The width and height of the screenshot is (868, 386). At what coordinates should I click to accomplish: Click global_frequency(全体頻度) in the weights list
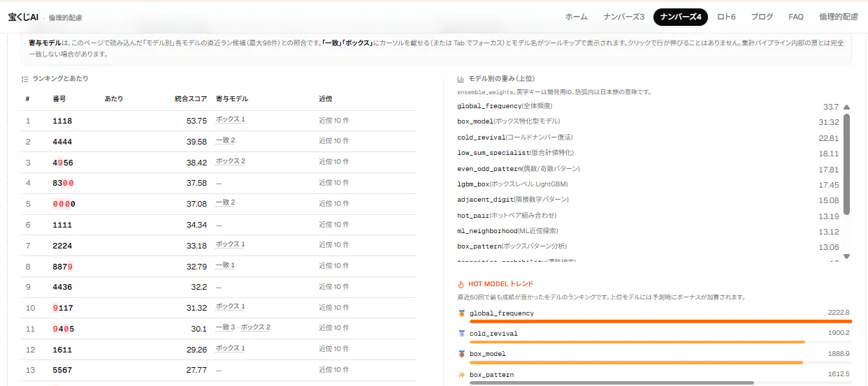[x=505, y=106]
